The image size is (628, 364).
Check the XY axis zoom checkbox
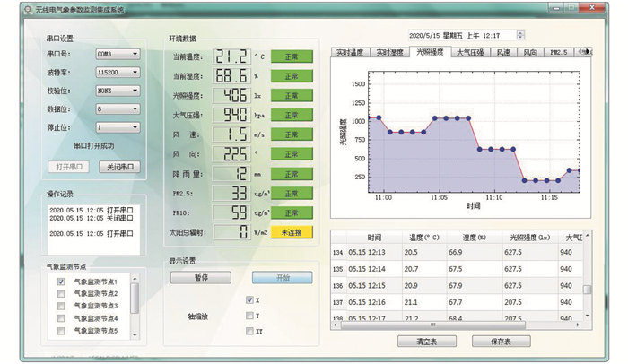[x=249, y=331]
